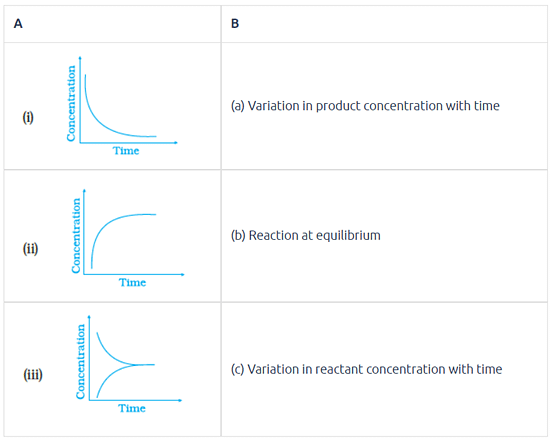553x441 pixels.
Task: Click the row label (iii)
Action: click(33, 374)
